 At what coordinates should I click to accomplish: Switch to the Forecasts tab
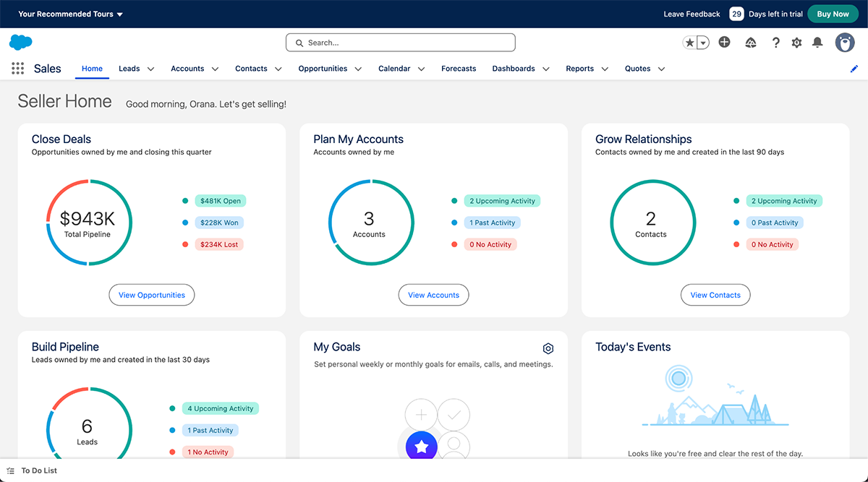[458, 69]
